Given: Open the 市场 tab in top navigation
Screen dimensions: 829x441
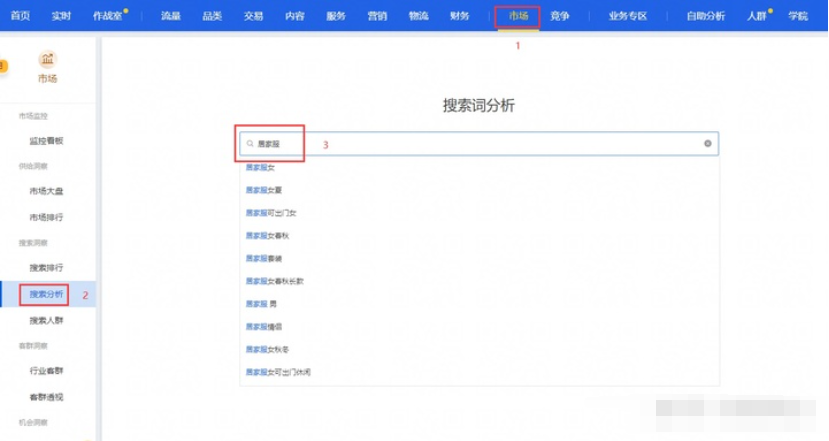Looking at the screenshot, I should coord(518,16).
